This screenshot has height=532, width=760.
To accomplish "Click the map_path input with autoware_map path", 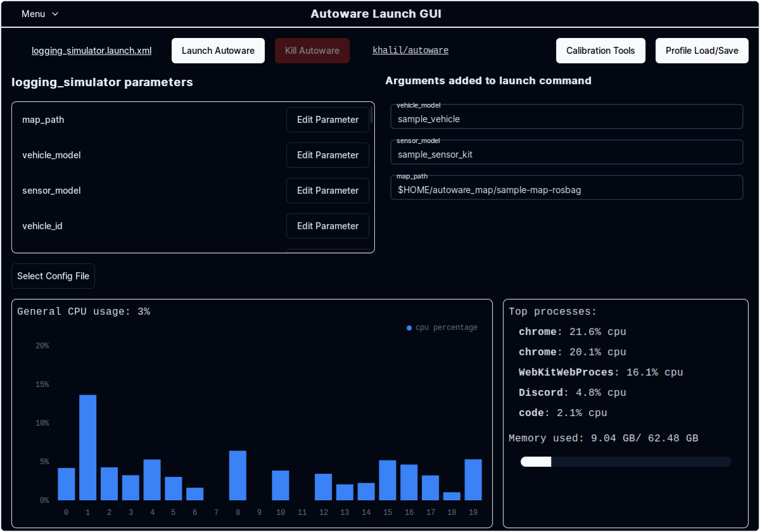I will click(x=566, y=187).
